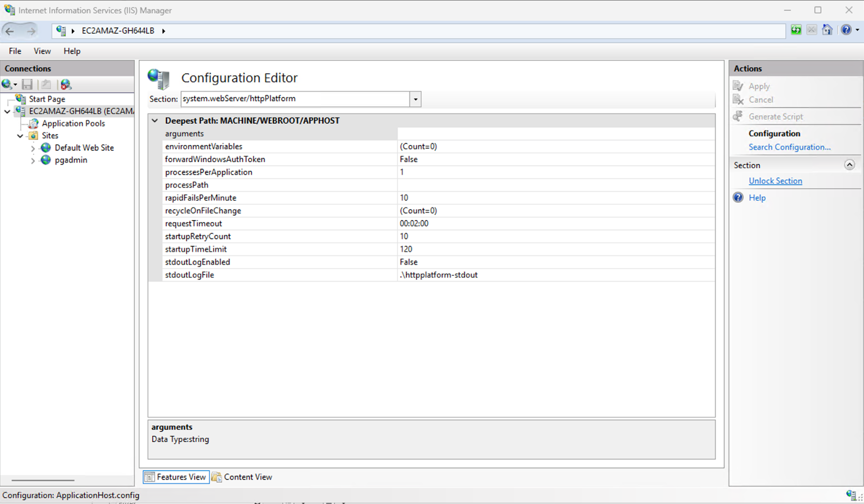Open the File menu

(15, 51)
